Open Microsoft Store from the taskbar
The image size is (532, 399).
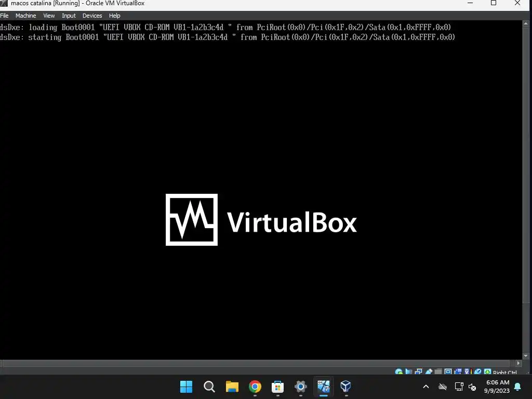277,387
